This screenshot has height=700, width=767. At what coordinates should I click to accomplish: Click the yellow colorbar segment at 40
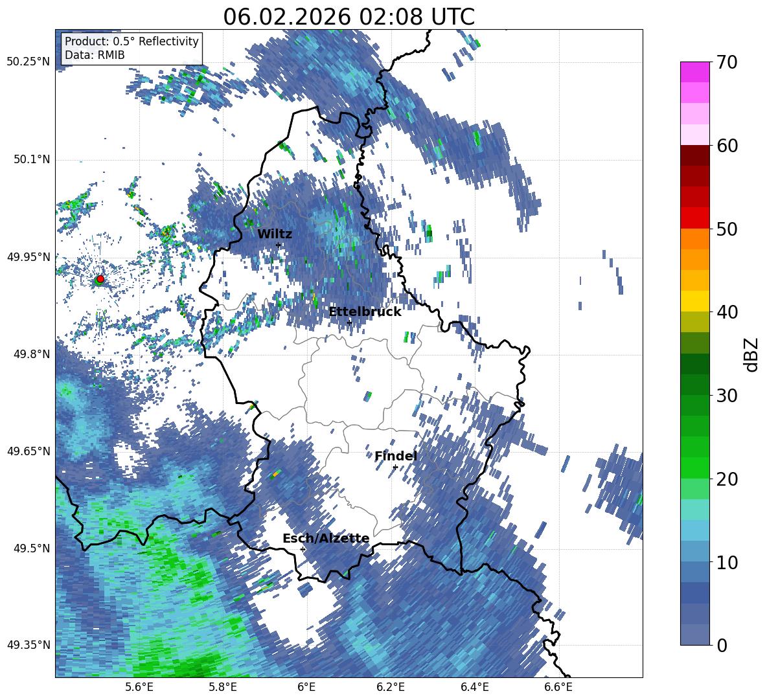pos(694,301)
